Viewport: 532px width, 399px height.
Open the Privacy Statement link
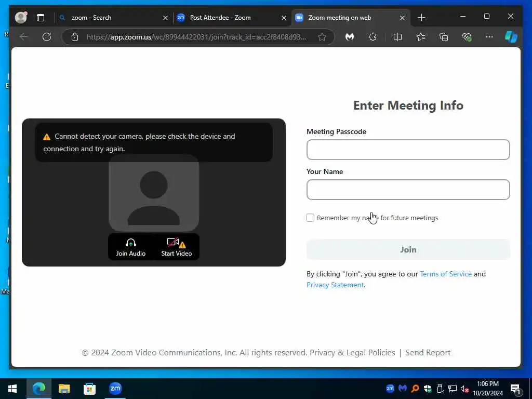[x=335, y=285]
